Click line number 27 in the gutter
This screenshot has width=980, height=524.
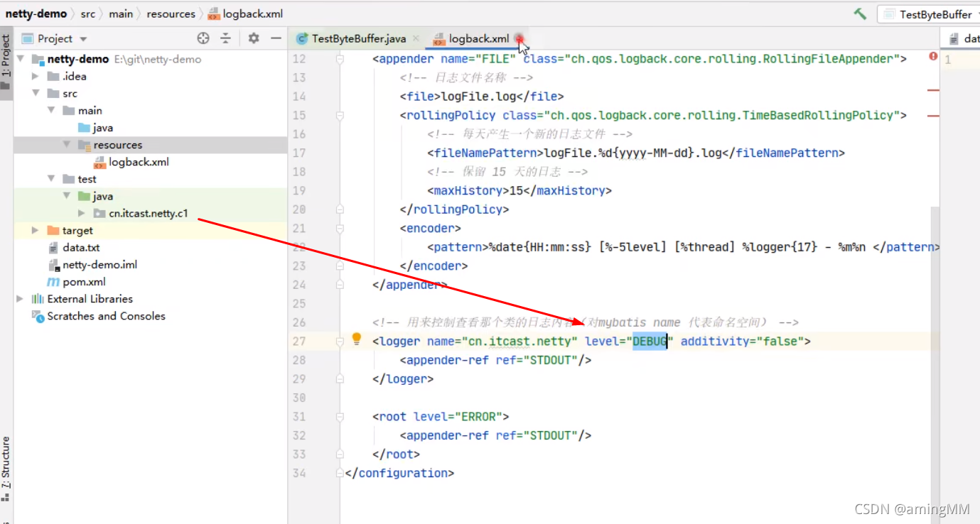pyautogui.click(x=299, y=342)
